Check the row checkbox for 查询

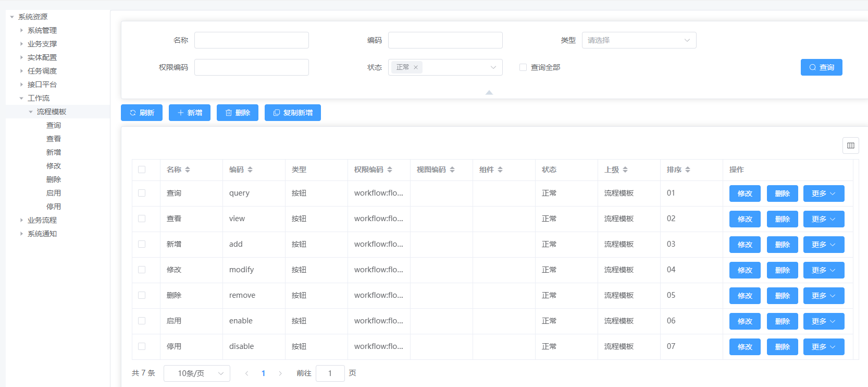(x=142, y=193)
